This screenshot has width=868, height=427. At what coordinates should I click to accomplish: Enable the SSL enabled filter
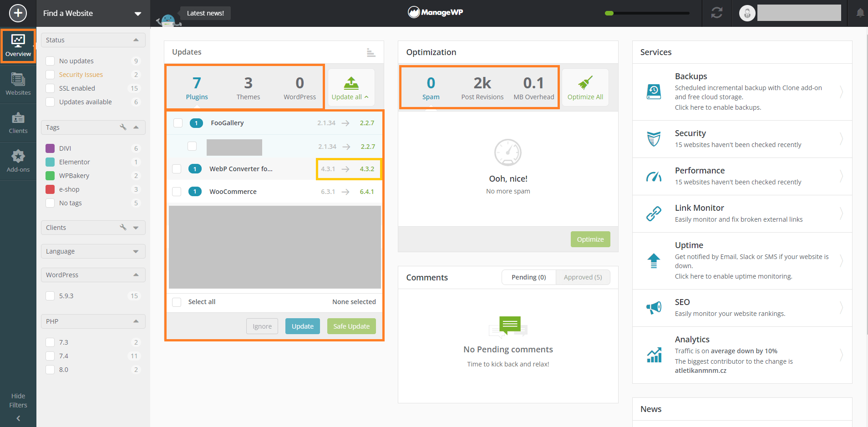pos(51,88)
